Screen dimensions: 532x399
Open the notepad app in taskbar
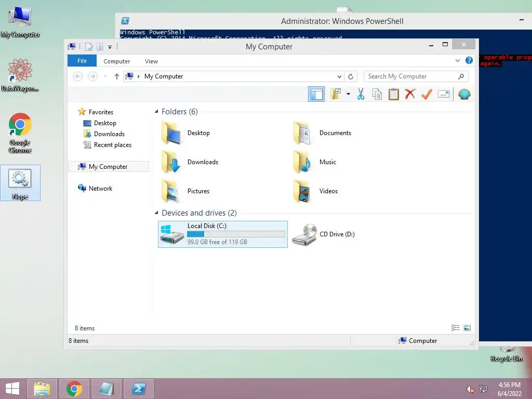pos(106,389)
